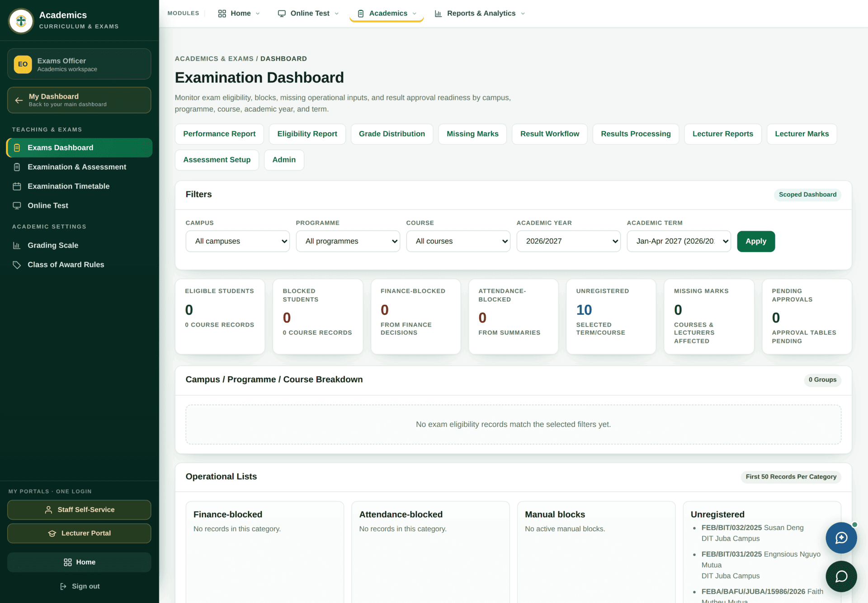Open the Academic Year dropdown
This screenshot has height=603, width=868.
[x=569, y=242]
